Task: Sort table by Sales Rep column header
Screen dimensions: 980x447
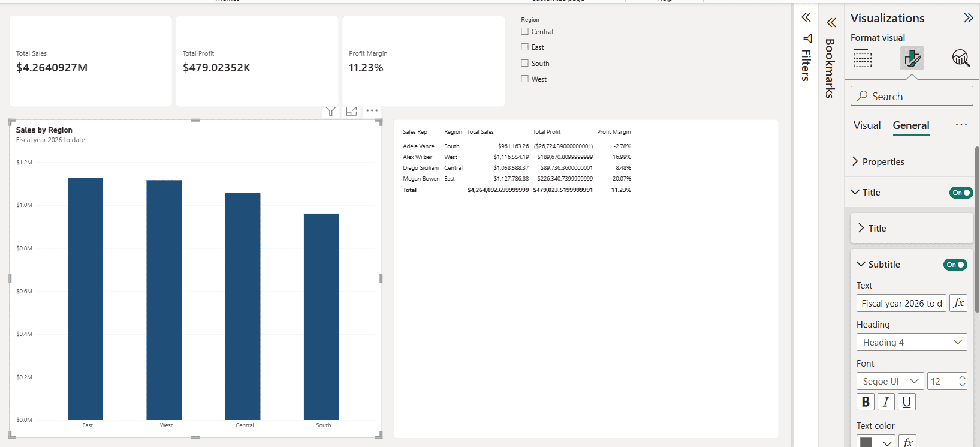Action: click(x=415, y=132)
